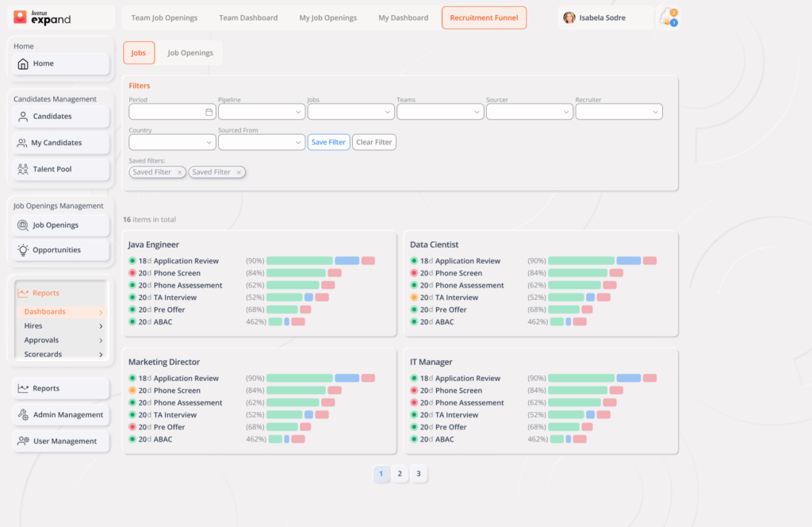
Task: Click the Avenue Expand logo
Action: pos(42,17)
